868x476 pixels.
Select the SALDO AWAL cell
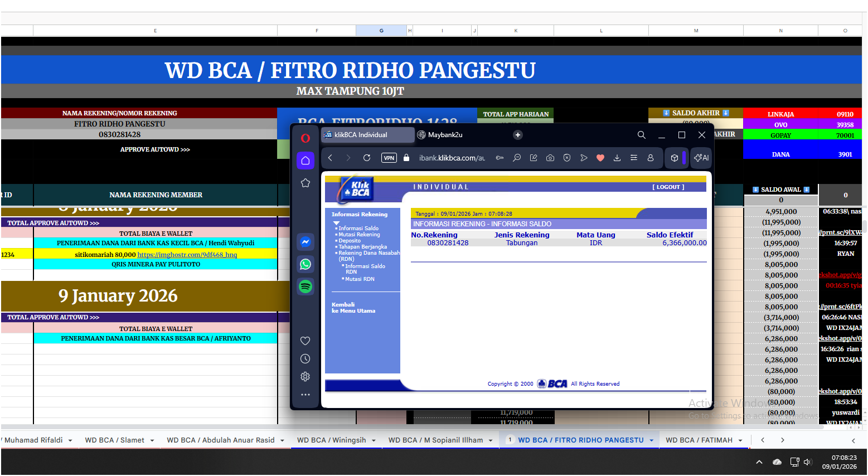pyautogui.click(x=781, y=190)
